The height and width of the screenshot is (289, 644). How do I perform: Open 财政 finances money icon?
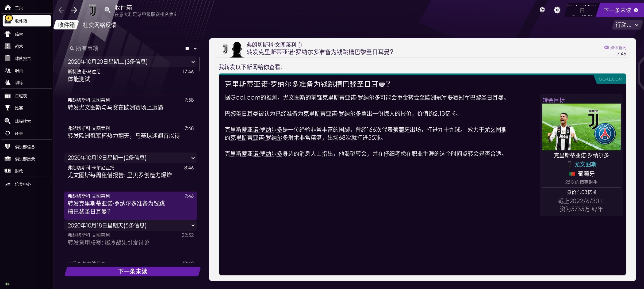(x=8, y=171)
